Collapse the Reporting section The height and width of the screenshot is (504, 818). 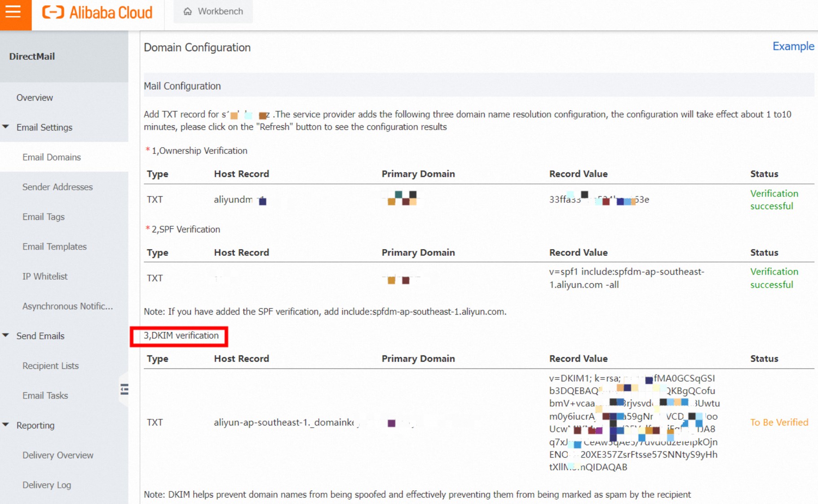(6, 425)
